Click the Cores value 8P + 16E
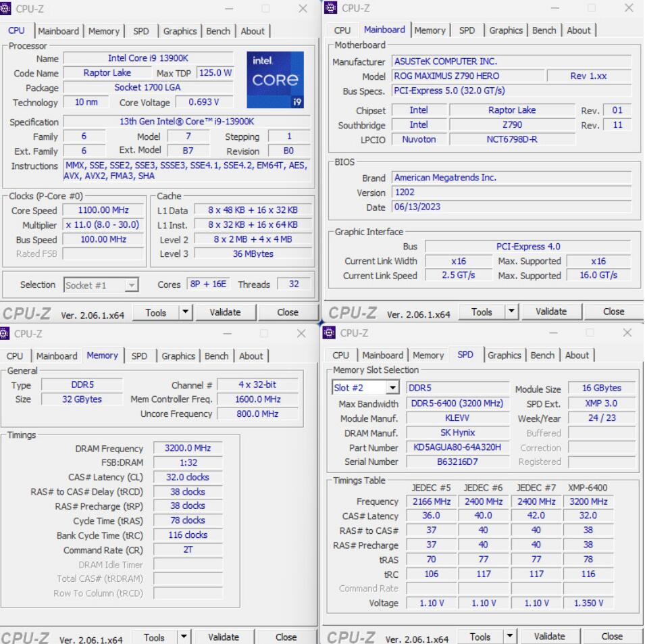Image resolution: width=645 pixels, height=644 pixels. pos(208,284)
